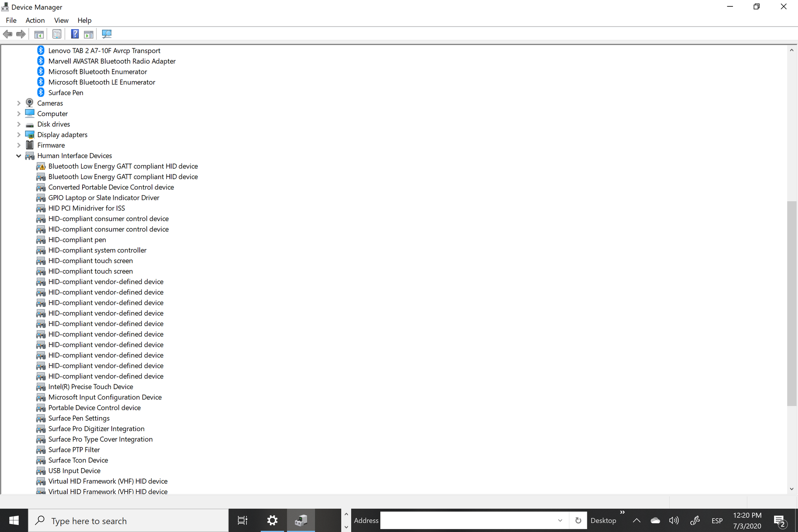Click the Display adapters category icon

30,135
